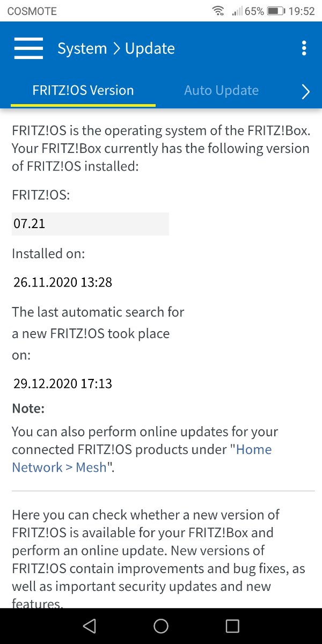Screen dimensions: 322x644
Task: Tap the Wi-Fi status bar icon
Action: click(218, 11)
